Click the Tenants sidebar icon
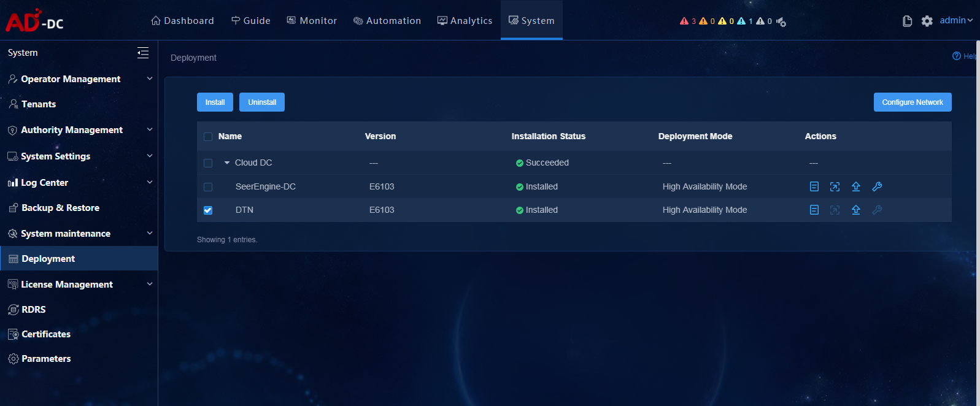The image size is (980, 406). point(13,104)
